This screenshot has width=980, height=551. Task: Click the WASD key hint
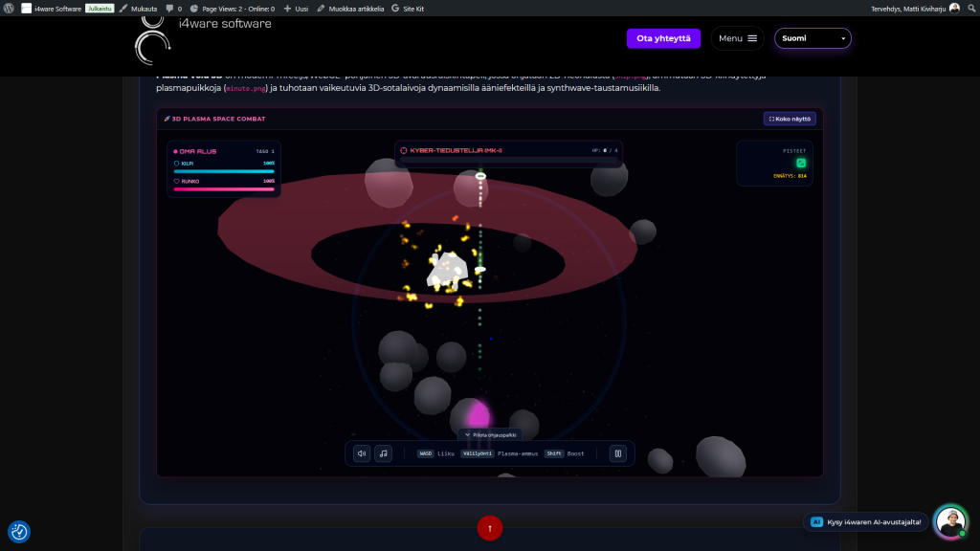(x=426, y=453)
